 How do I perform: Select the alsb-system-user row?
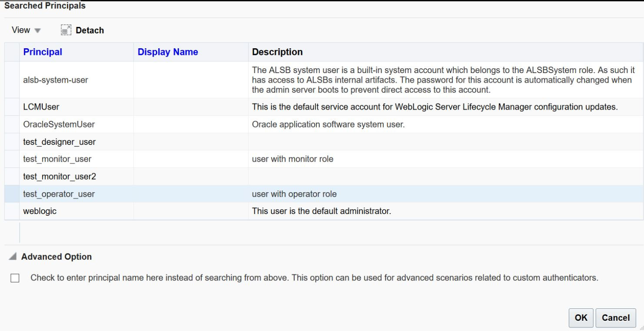tap(55, 80)
